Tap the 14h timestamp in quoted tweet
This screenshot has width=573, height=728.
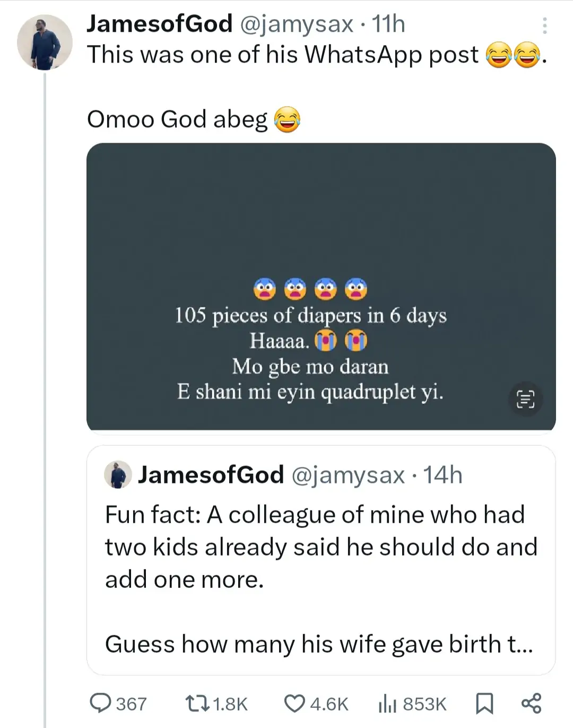pyautogui.click(x=444, y=475)
